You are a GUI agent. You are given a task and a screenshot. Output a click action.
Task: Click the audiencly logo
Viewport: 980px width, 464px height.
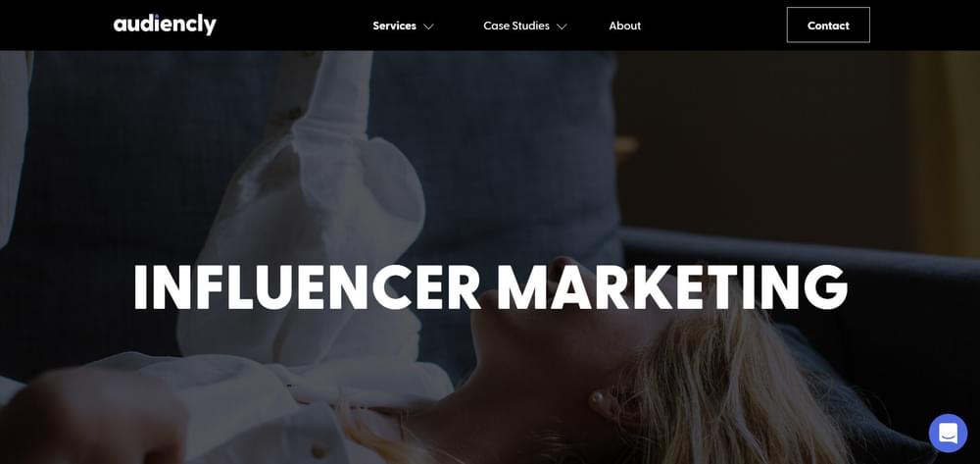pos(165,25)
